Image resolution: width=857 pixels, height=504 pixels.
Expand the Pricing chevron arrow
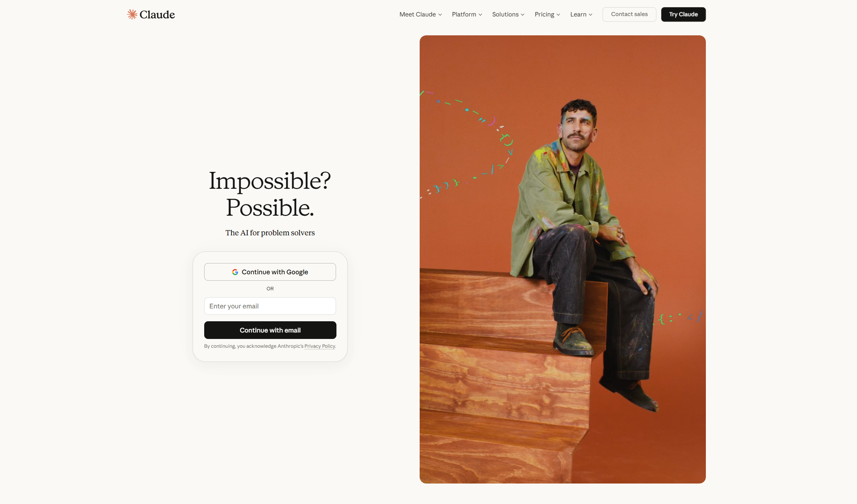[x=558, y=15]
